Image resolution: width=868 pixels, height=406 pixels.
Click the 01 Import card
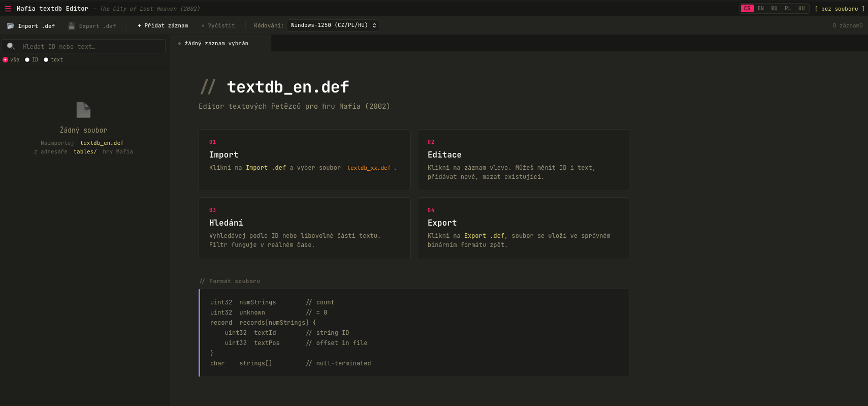point(305,160)
